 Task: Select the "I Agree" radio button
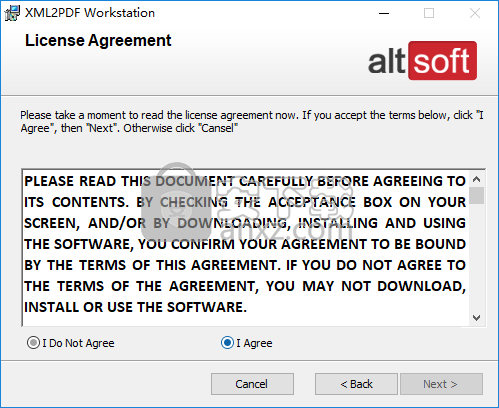point(247,343)
